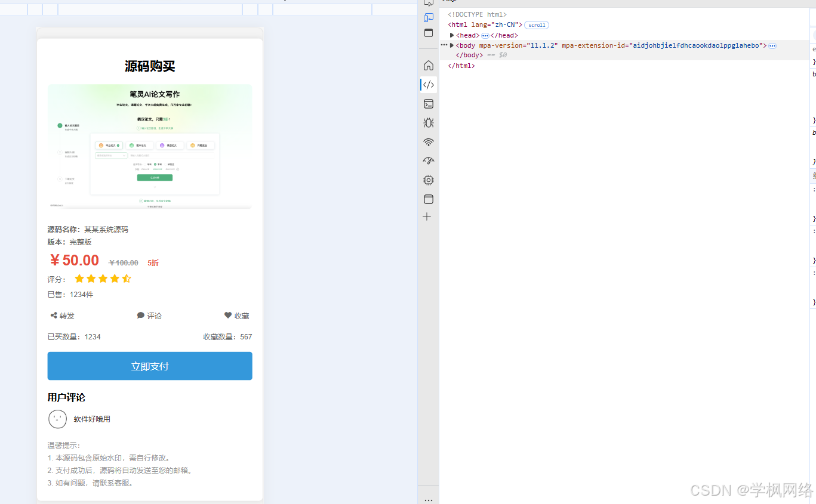Select the closing /body line
The image size is (816, 504).
pos(469,55)
